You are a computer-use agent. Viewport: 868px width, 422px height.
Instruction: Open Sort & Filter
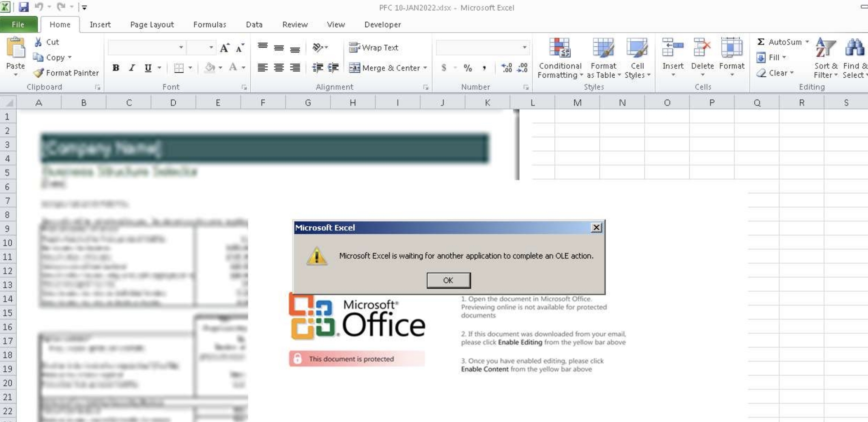coord(825,58)
